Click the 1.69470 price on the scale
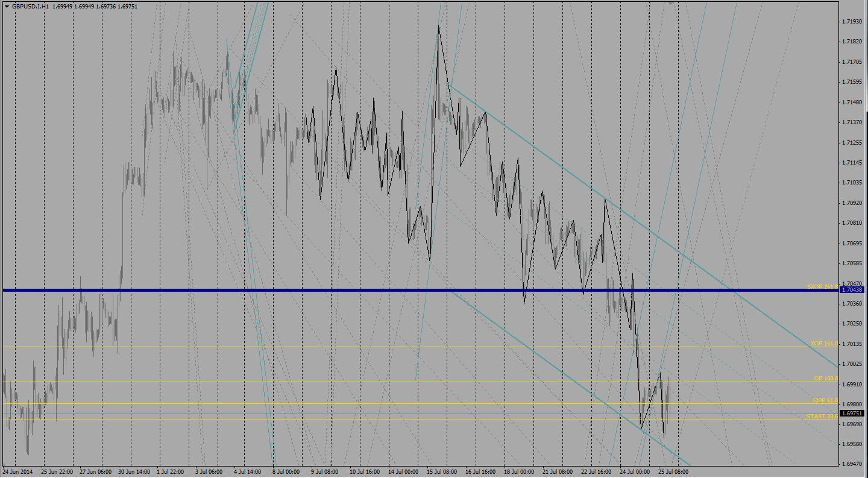Image resolution: width=868 pixels, height=478 pixels. 852,464
